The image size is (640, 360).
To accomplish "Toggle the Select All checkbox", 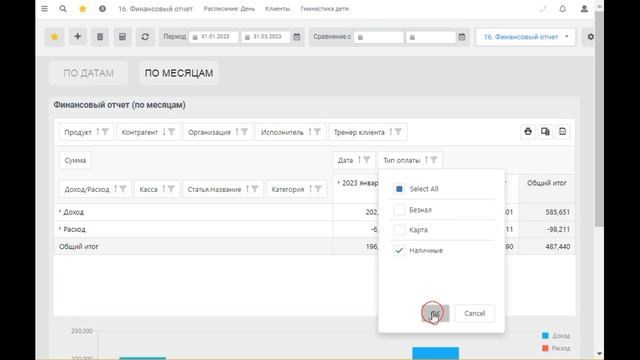I will coord(399,189).
